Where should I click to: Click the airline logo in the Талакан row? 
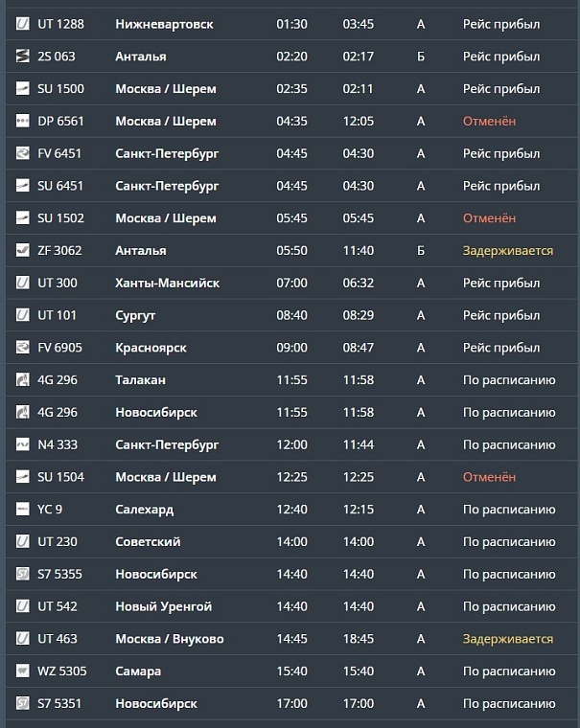(x=22, y=379)
